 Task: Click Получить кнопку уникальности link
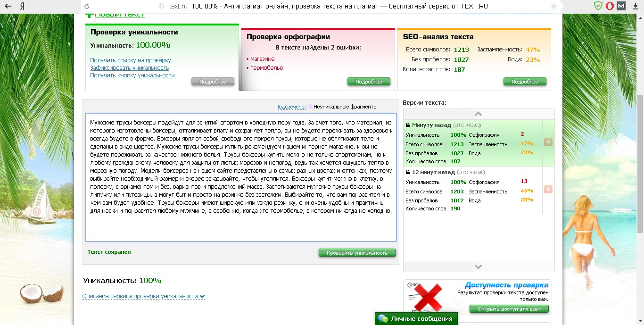[132, 75]
